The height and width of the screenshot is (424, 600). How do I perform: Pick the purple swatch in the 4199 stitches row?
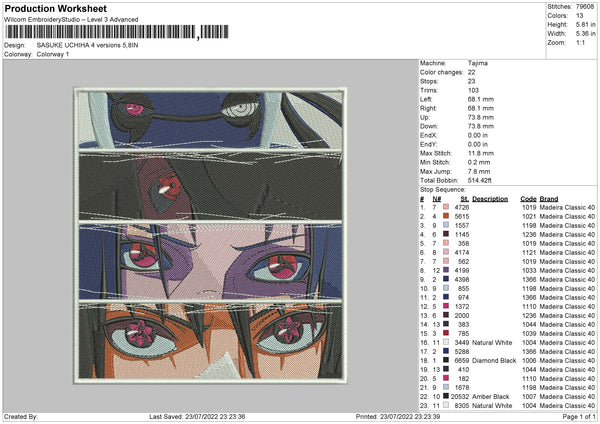point(446,271)
